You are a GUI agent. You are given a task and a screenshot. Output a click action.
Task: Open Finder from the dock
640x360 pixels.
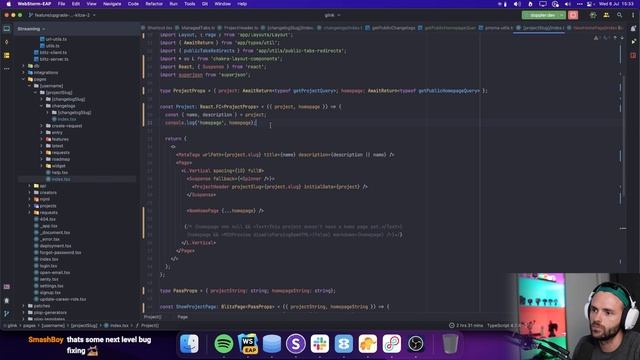point(189,344)
